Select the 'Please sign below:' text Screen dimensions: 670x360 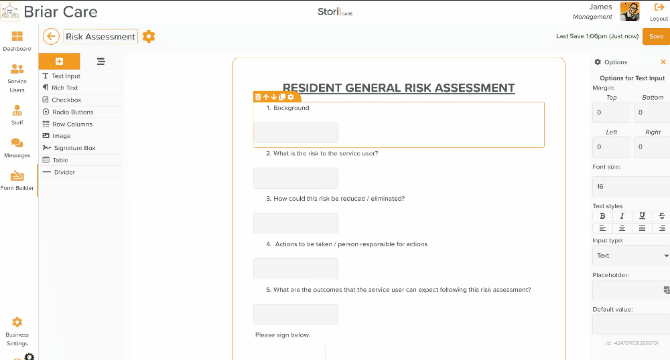(282, 335)
